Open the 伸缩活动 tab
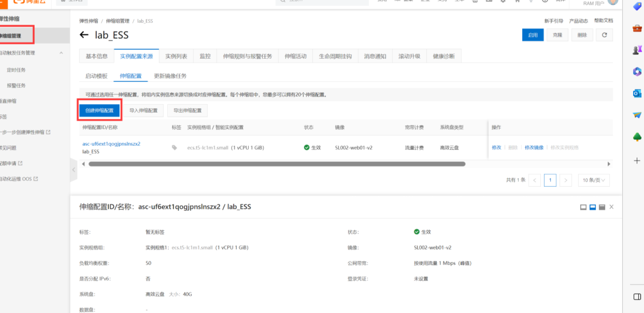Viewport: 644px width, 313px height. coord(296,56)
